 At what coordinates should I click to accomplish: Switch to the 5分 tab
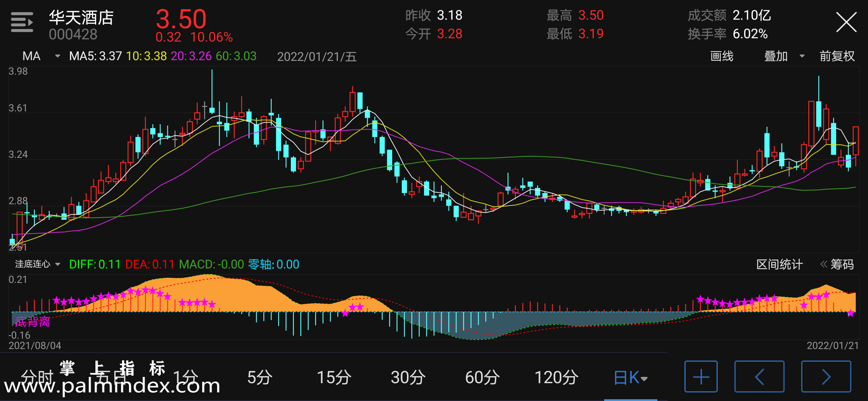click(x=260, y=378)
